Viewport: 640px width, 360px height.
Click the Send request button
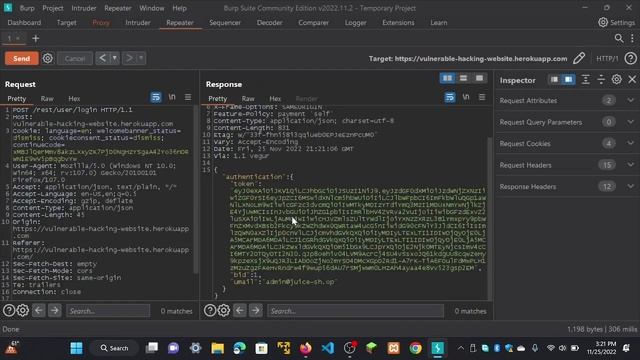point(22,58)
